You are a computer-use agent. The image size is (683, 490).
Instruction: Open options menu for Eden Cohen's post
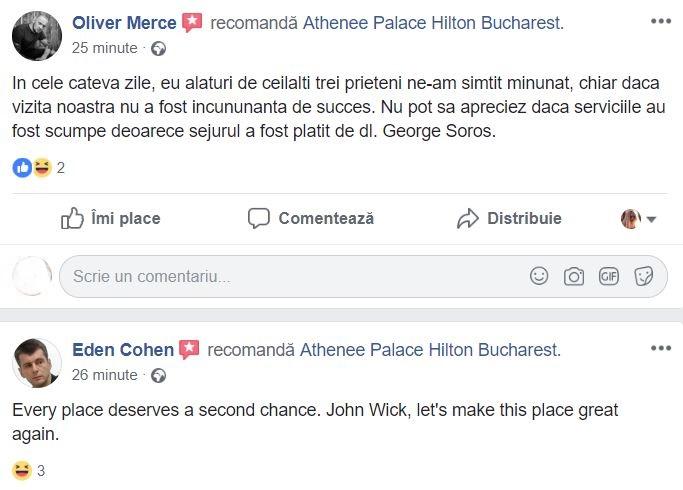(661, 348)
